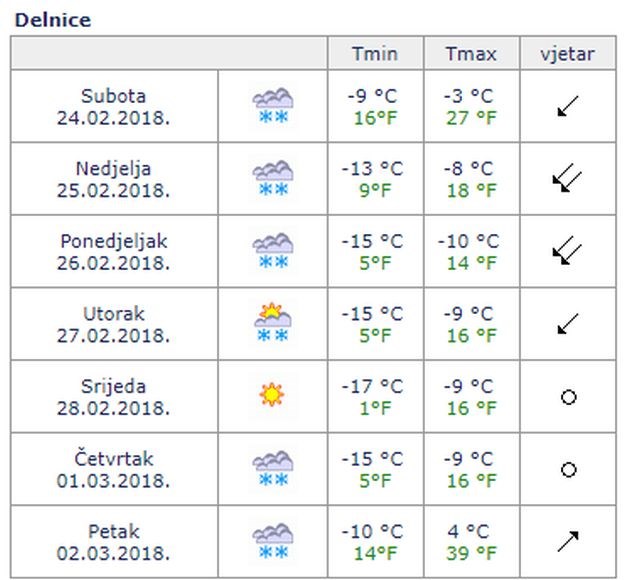The height and width of the screenshot is (580, 625).
Task: Click the -17 °C minimum for Srijeda
Action: coord(372,386)
